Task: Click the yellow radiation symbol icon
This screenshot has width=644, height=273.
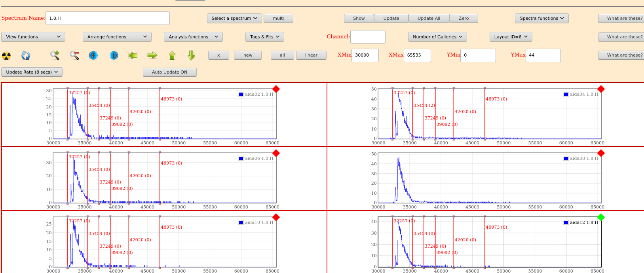Action: coord(6,56)
